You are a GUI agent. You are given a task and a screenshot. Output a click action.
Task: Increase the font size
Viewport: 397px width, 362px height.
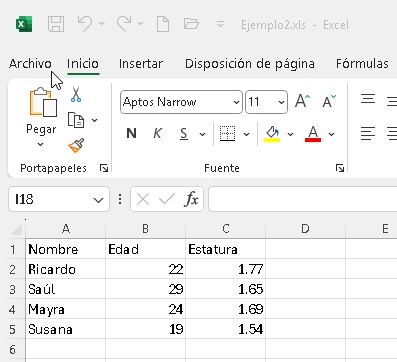(x=302, y=101)
